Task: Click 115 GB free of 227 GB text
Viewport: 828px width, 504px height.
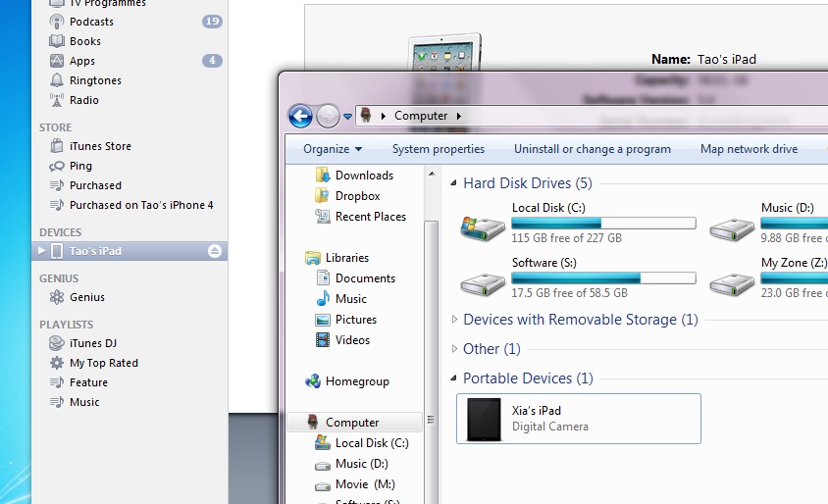Action: pos(567,238)
